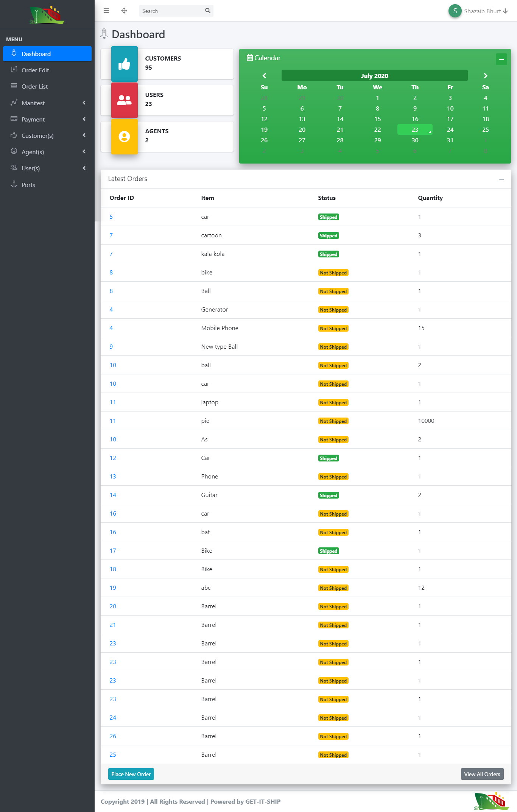
Task: Open the Order Edit menu item
Action: [47, 70]
